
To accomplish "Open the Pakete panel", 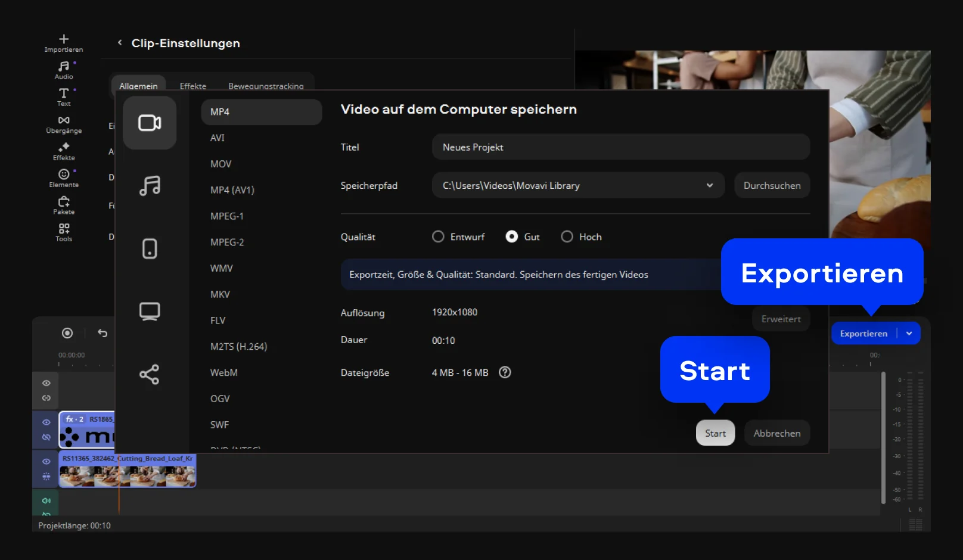I will [64, 206].
